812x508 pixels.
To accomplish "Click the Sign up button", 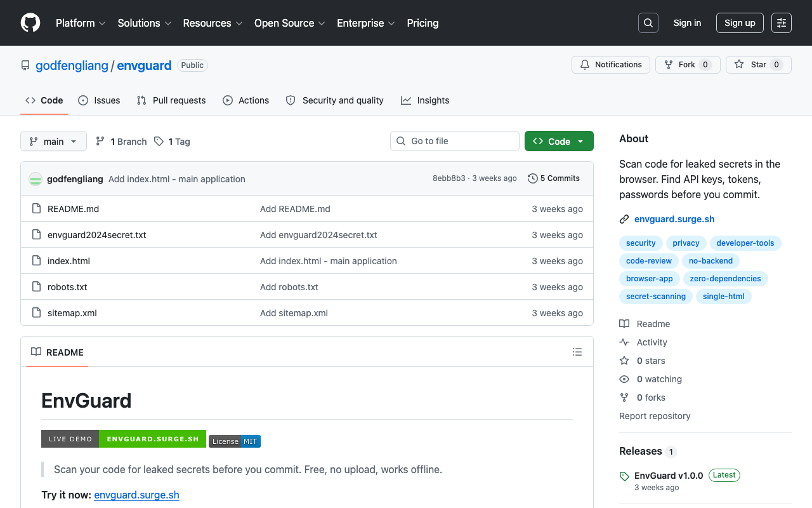I will (x=740, y=23).
